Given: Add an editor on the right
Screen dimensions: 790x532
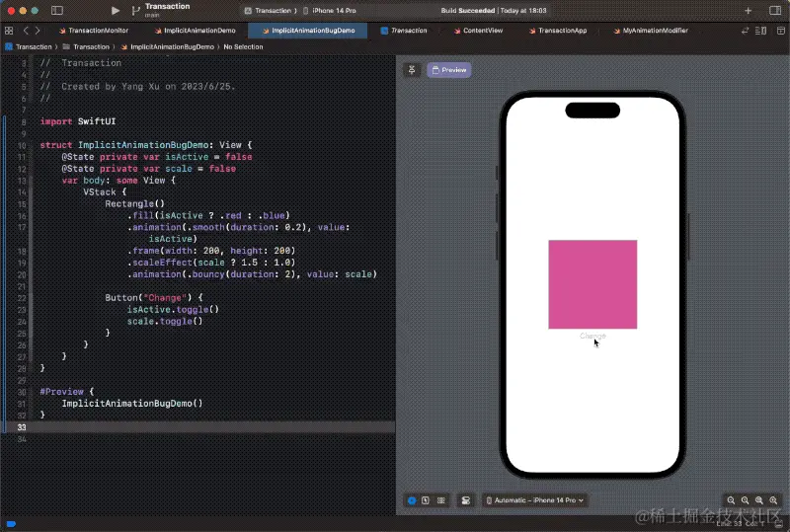Looking at the screenshot, I should click(x=781, y=31).
